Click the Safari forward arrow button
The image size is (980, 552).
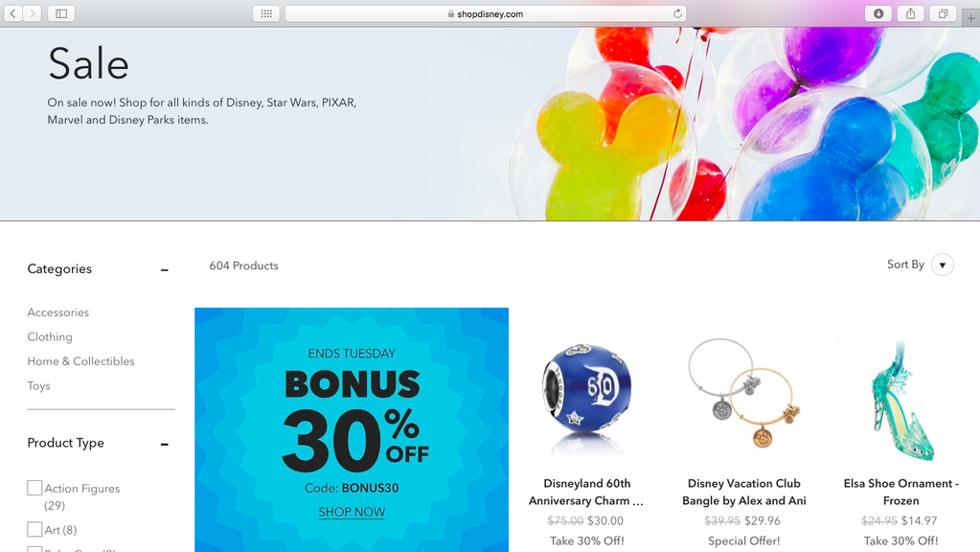pos(32,13)
